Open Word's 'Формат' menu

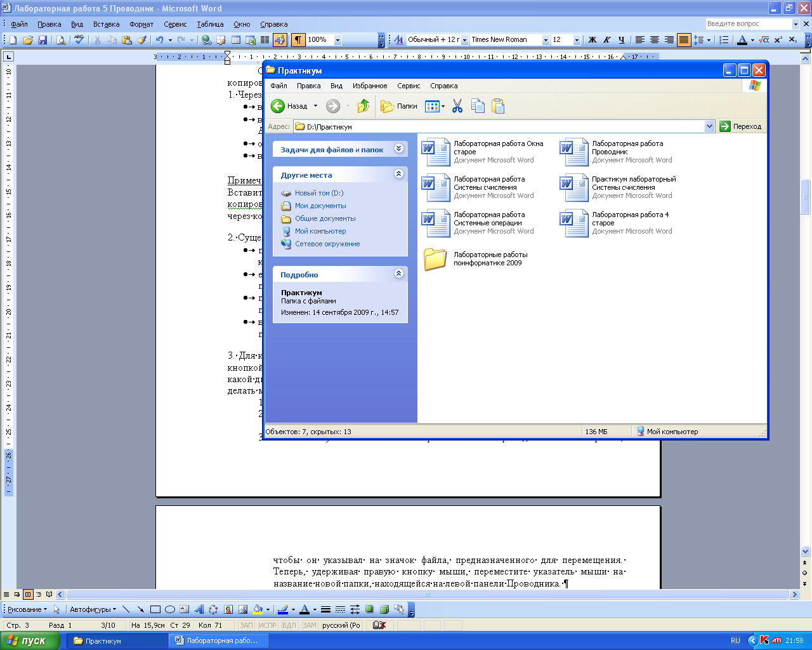[x=141, y=24]
